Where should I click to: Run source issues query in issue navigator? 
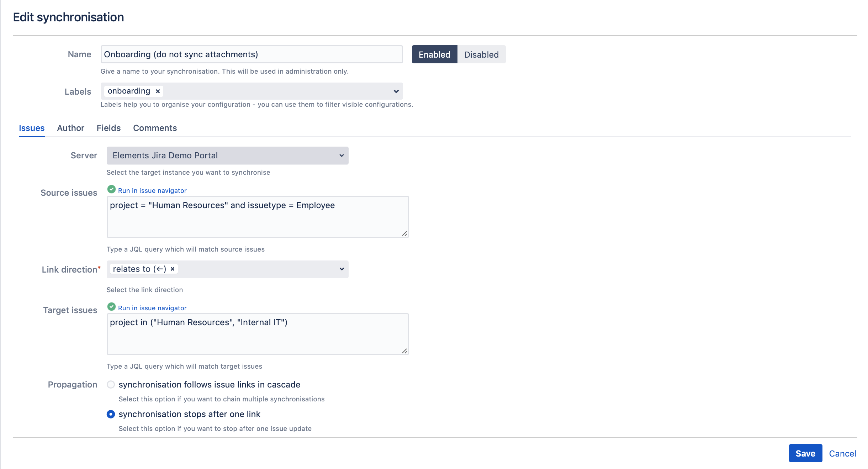click(x=152, y=191)
